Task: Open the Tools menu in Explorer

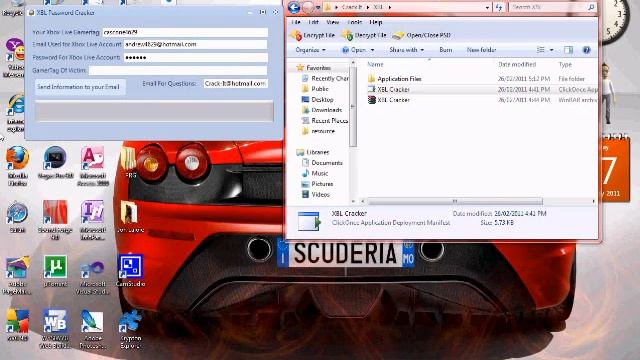Action: point(355,22)
